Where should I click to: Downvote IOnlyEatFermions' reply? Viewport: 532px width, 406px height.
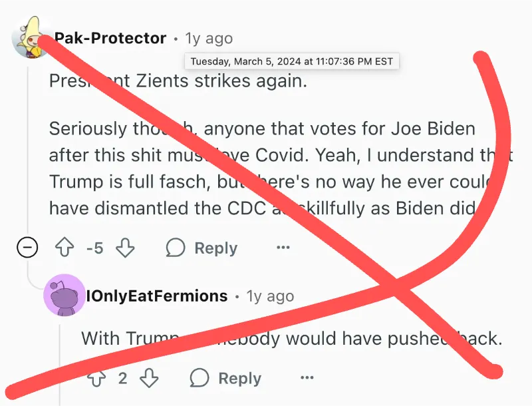point(149,378)
